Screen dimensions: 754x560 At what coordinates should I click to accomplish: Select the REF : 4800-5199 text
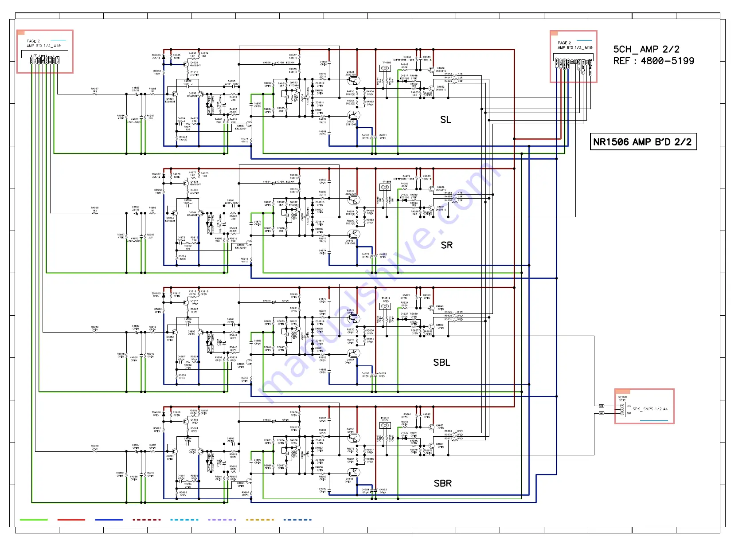coord(654,61)
